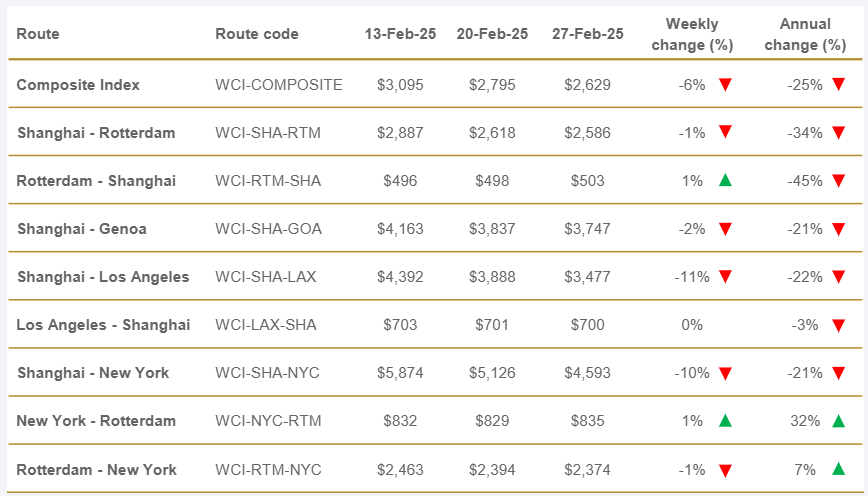Click red weekly arrow in Shanghai - Los Angeles row
Image resolution: width=868 pixels, height=496 pixels.
pos(725,277)
